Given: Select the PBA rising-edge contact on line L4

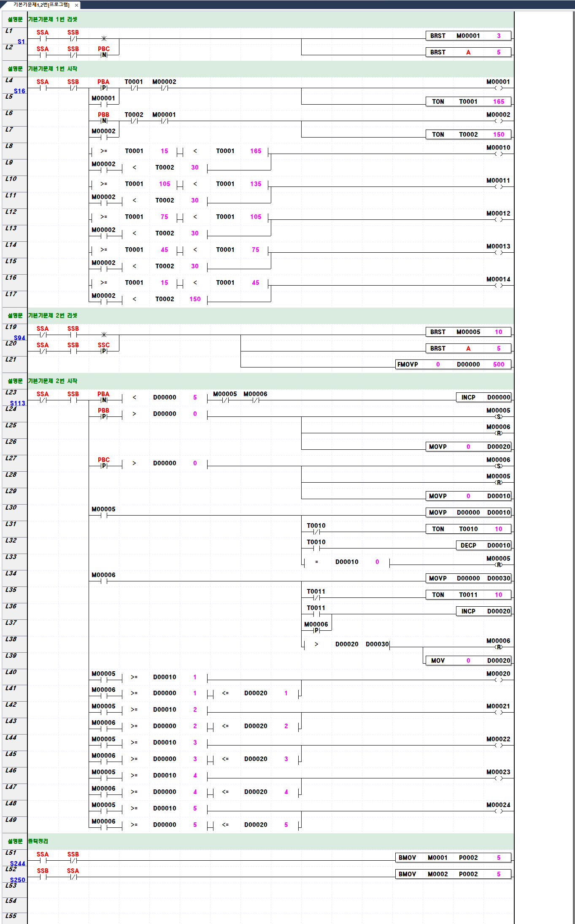Looking at the screenshot, I should (104, 88).
